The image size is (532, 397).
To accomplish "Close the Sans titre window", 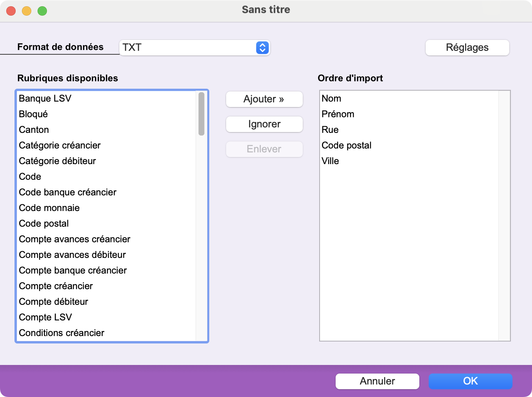I will 11,11.
